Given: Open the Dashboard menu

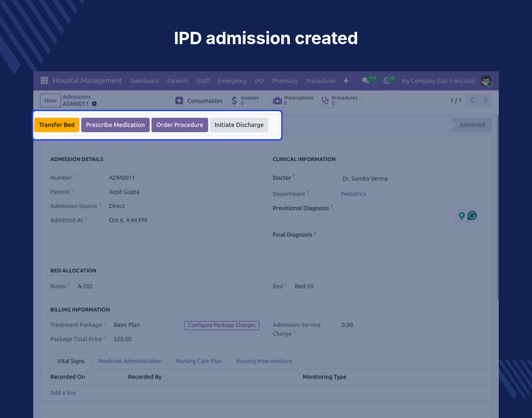Looking at the screenshot, I should (x=144, y=81).
